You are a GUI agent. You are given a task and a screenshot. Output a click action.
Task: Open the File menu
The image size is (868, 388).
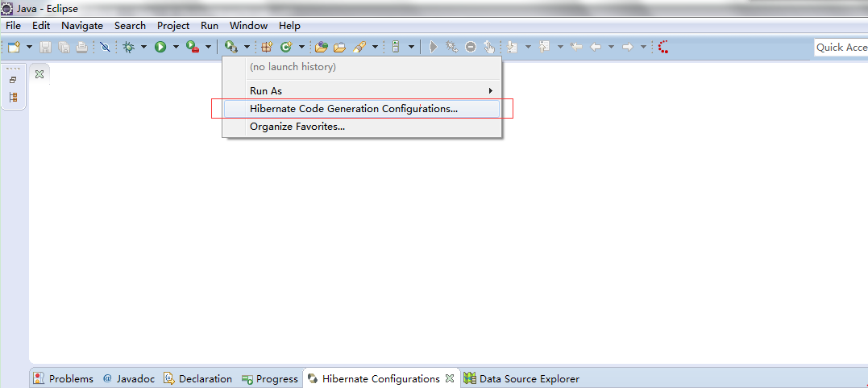point(13,26)
